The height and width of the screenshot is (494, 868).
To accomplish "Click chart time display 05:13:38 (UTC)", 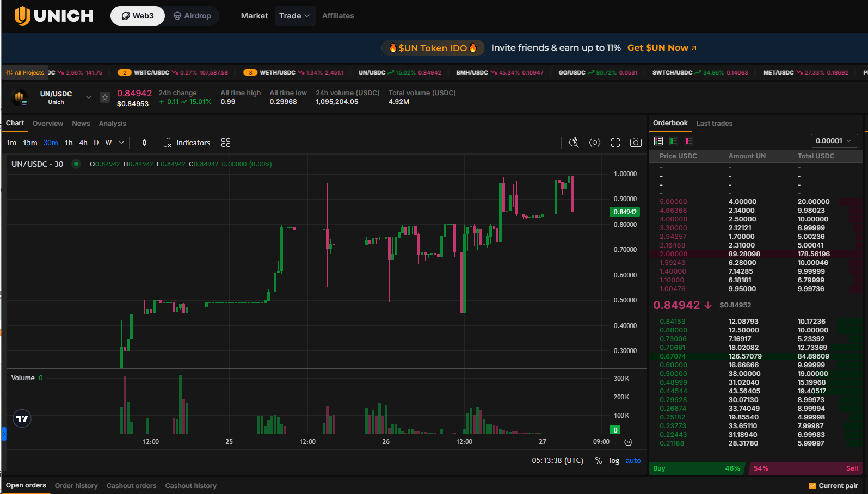I will point(557,460).
